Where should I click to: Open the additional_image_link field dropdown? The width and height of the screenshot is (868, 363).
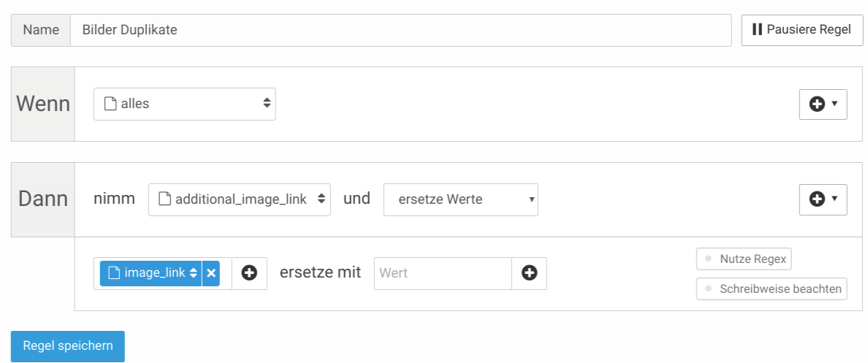coord(239,200)
